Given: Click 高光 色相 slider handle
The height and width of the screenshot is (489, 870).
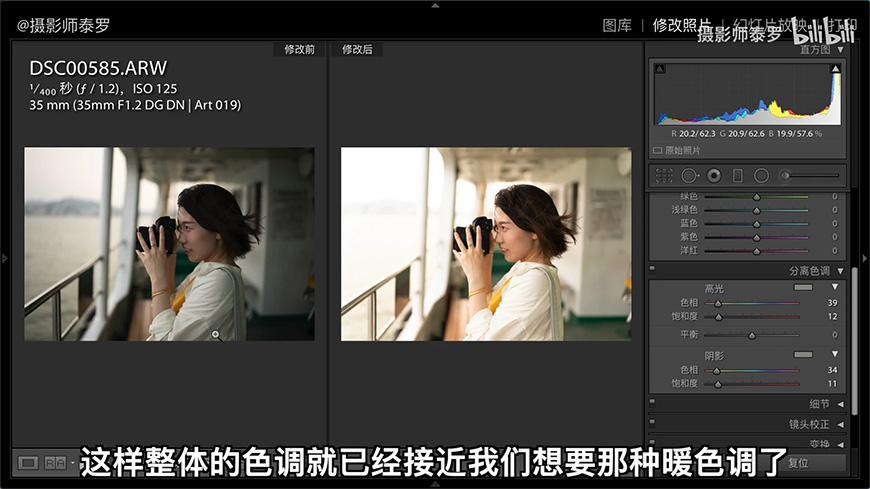Looking at the screenshot, I should 718,304.
